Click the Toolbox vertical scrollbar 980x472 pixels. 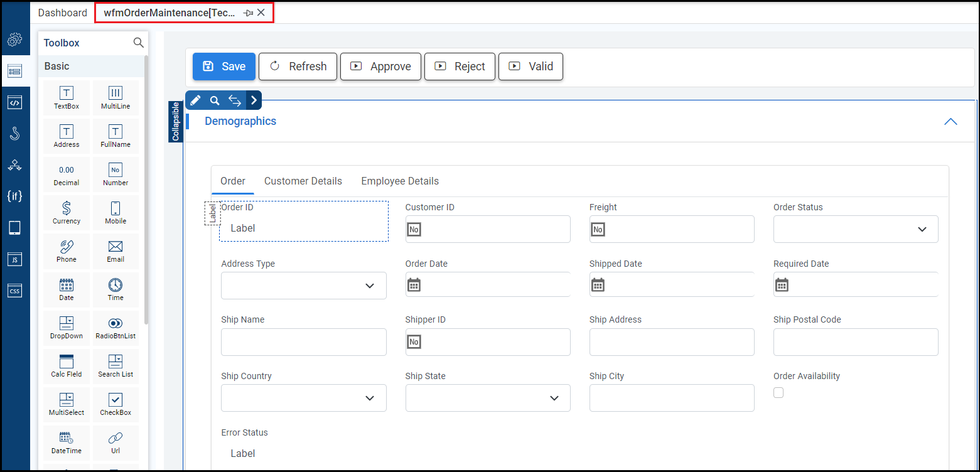(146, 188)
